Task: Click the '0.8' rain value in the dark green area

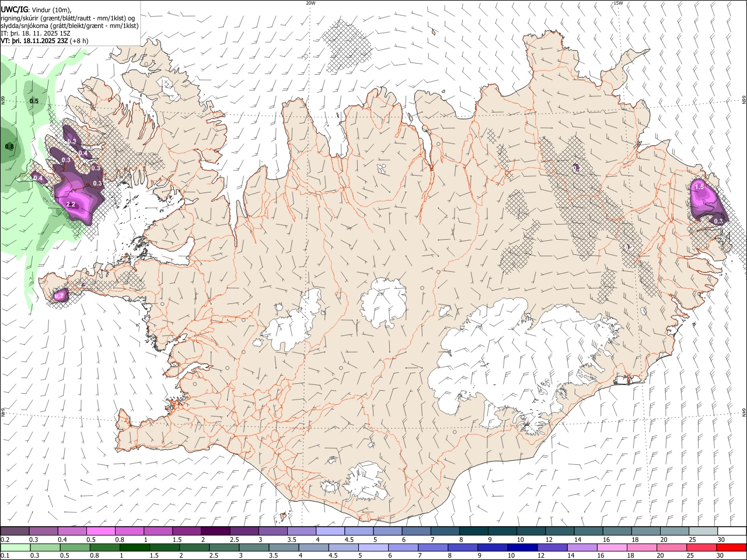Action: point(9,146)
